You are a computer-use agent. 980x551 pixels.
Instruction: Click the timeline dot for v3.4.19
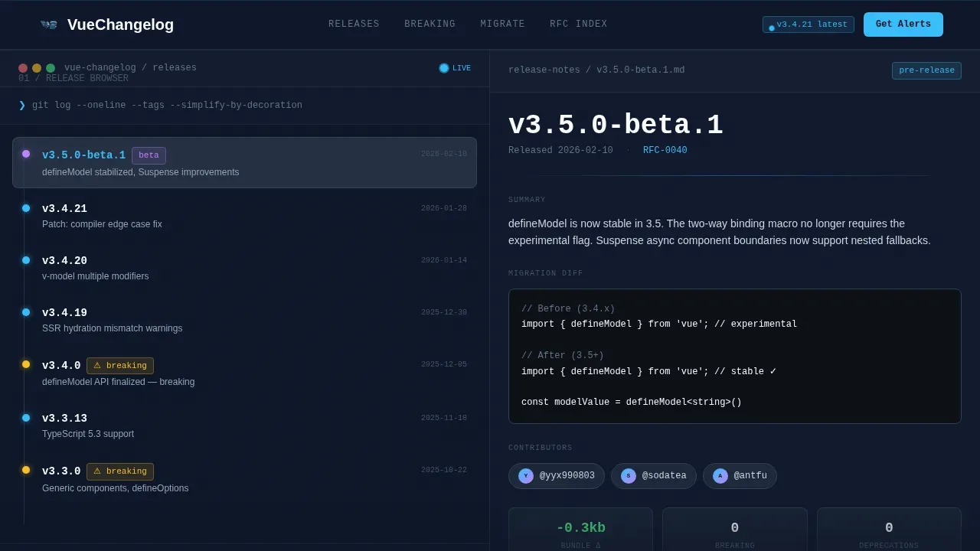point(26,312)
